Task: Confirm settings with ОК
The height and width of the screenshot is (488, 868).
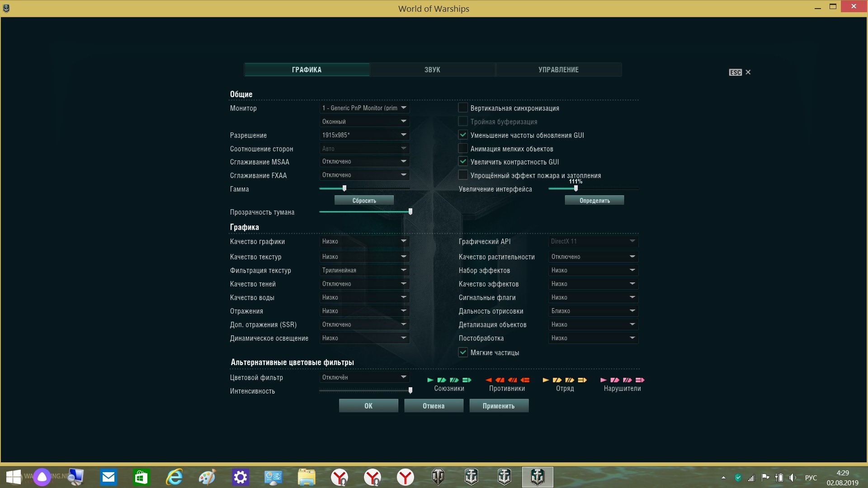Action: pyautogui.click(x=368, y=406)
